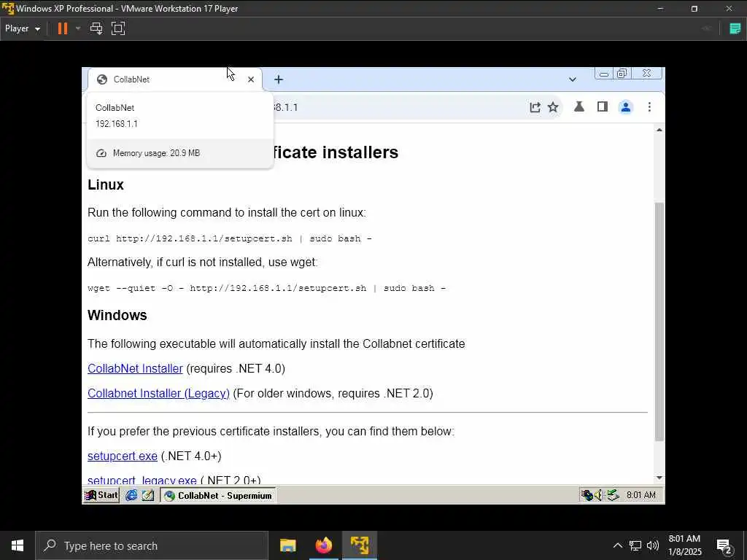Viewport: 747px width, 560px height.
Task: Minimize the Supermium browser window
Action: tap(603, 74)
